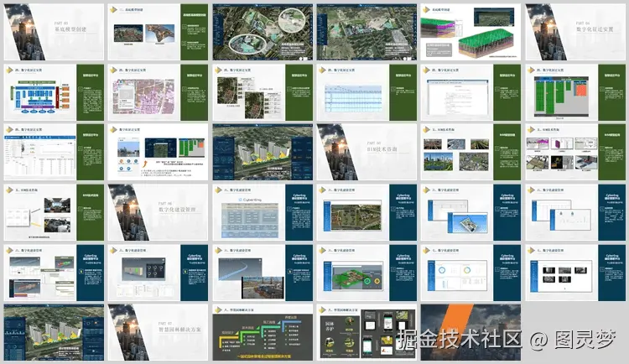Select the BIM slide with five city photos
The width and height of the screenshot is (629, 364).
pyautogui.click(x=471, y=152)
